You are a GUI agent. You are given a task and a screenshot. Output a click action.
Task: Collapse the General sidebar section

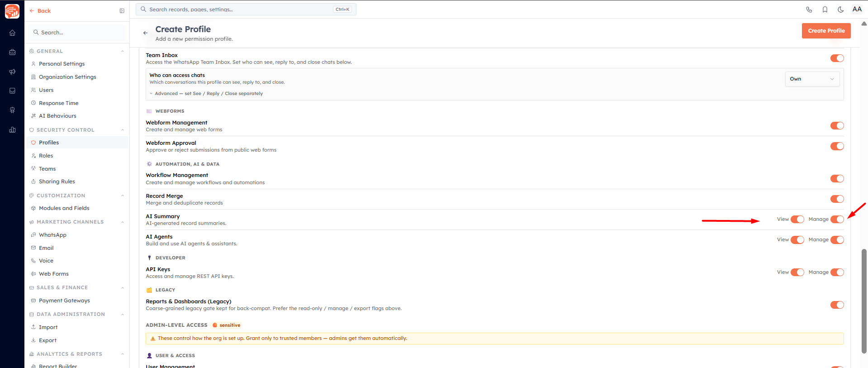pos(123,51)
